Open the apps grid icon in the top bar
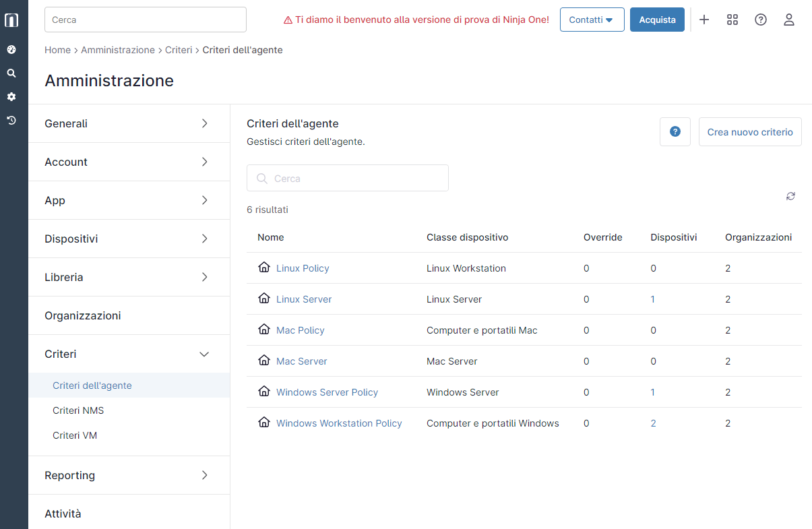 pos(732,20)
